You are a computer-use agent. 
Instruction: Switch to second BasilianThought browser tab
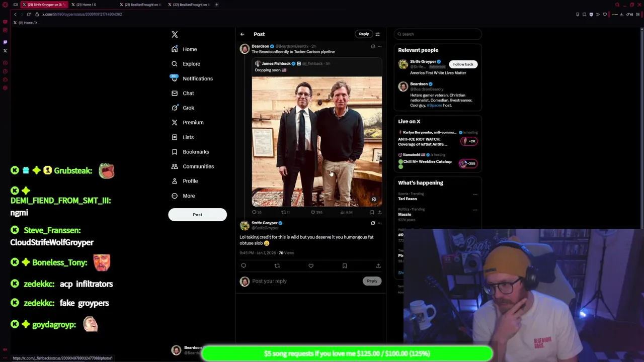click(x=189, y=5)
